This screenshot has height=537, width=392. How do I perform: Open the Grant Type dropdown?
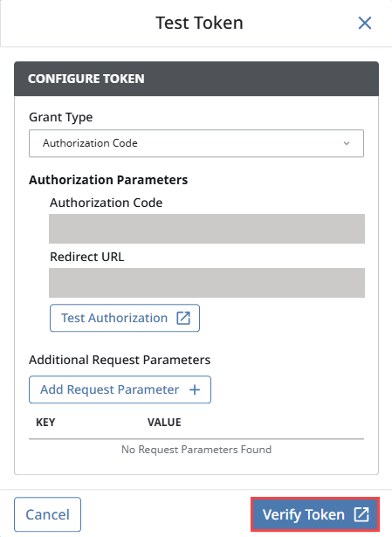point(196,143)
